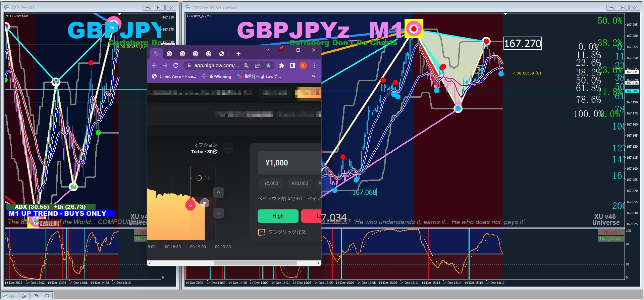This screenshot has width=644, height=300.
Task: Switch to the third Google tab
Action: (x=196, y=54)
